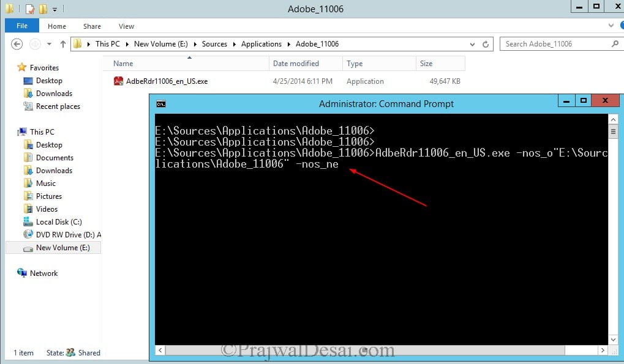
Task: Select Favorites in navigation pane
Action: (x=44, y=67)
